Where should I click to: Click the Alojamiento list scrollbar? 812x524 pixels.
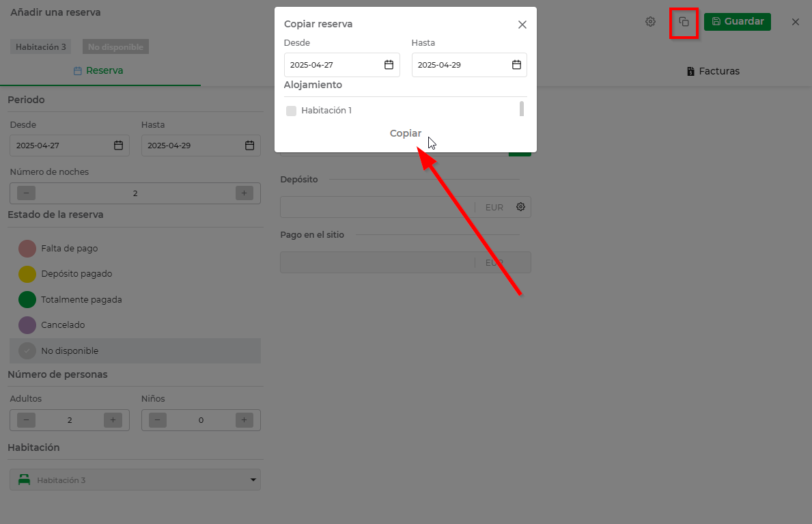point(522,109)
